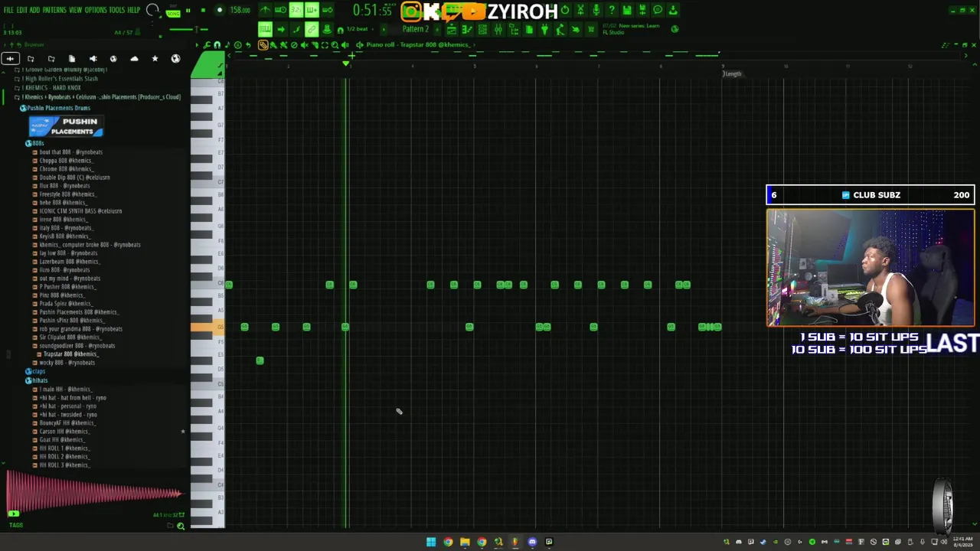Select HH ROLL 2 @khemics_ sample
The height and width of the screenshot is (551, 980).
click(x=64, y=457)
